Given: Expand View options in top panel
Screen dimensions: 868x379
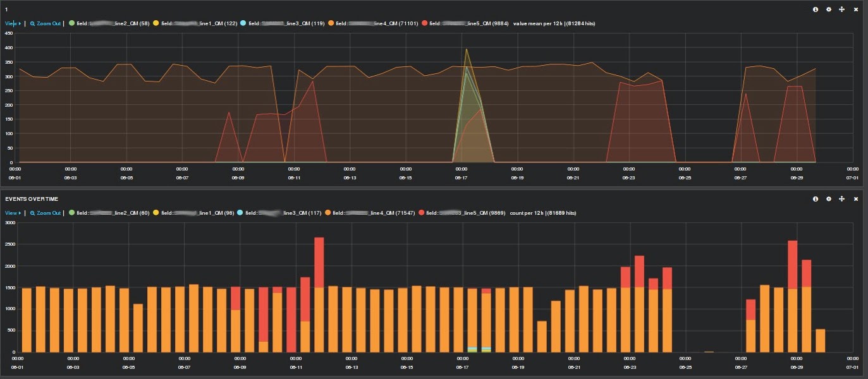Looking at the screenshot, I should tap(13, 23).
